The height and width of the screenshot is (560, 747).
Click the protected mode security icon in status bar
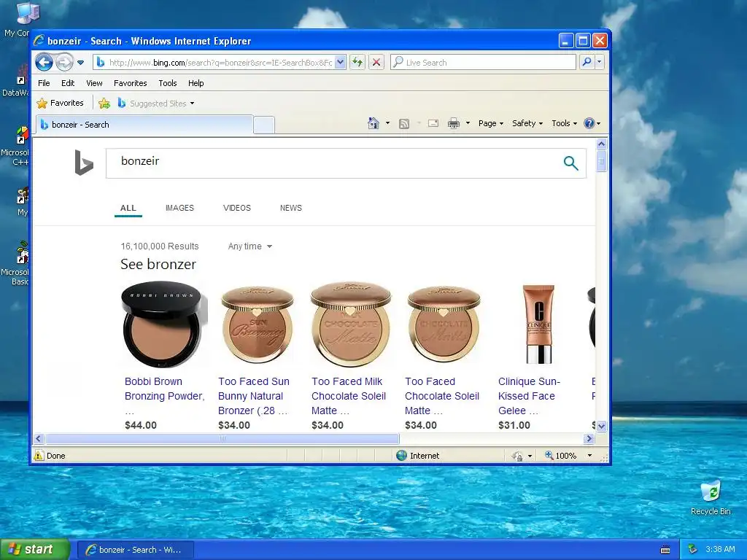[x=517, y=456]
